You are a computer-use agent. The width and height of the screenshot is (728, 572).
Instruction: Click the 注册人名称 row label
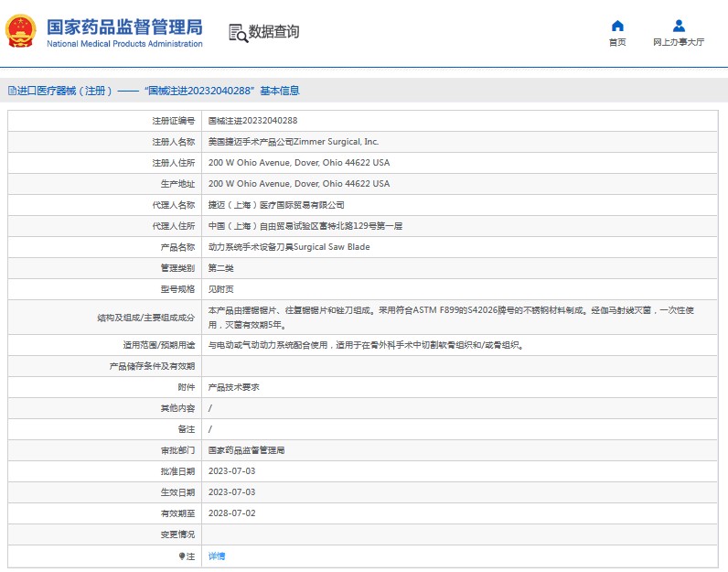click(x=174, y=142)
